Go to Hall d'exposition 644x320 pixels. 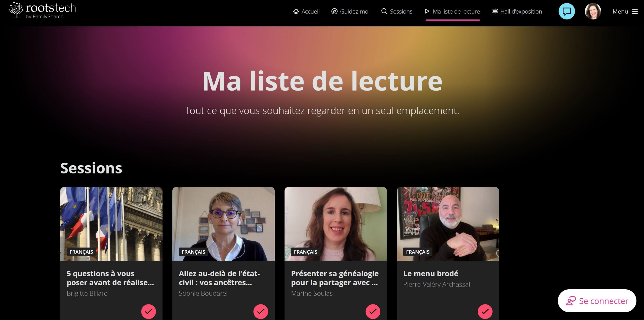(x=517, y=12)
